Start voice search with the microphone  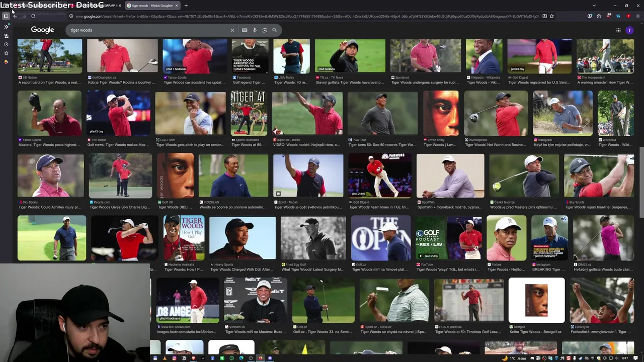255,30
